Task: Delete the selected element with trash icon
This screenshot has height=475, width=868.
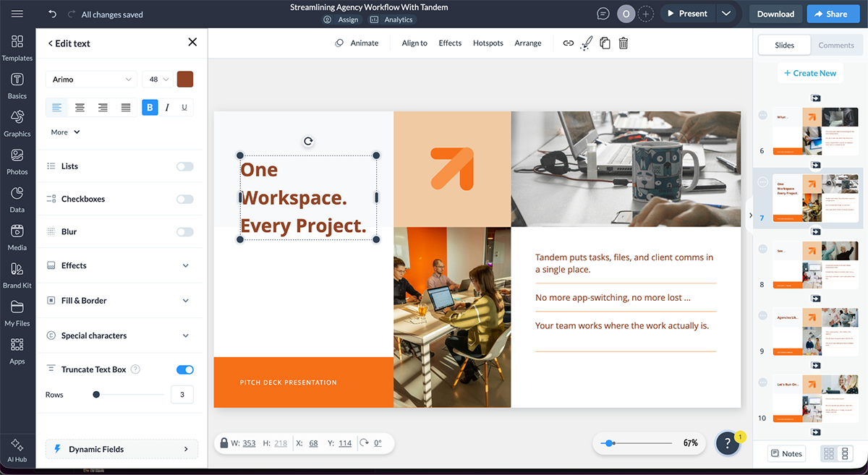Action: click(x=624, y=43)
